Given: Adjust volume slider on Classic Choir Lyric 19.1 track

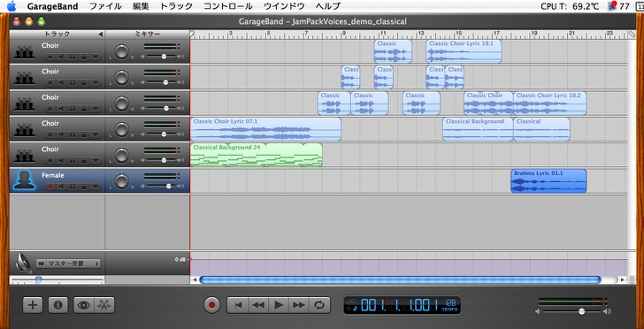Looking at the screenshot, I should point(164,57).
